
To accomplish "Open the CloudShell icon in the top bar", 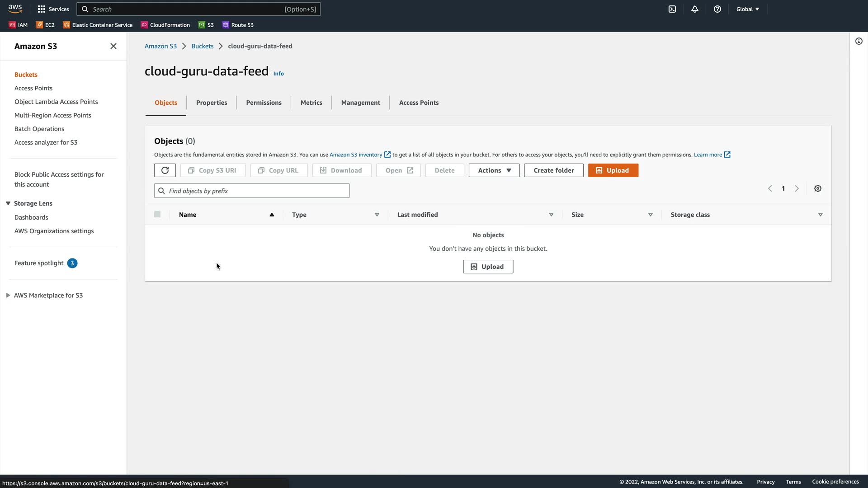I will (672, 9).
